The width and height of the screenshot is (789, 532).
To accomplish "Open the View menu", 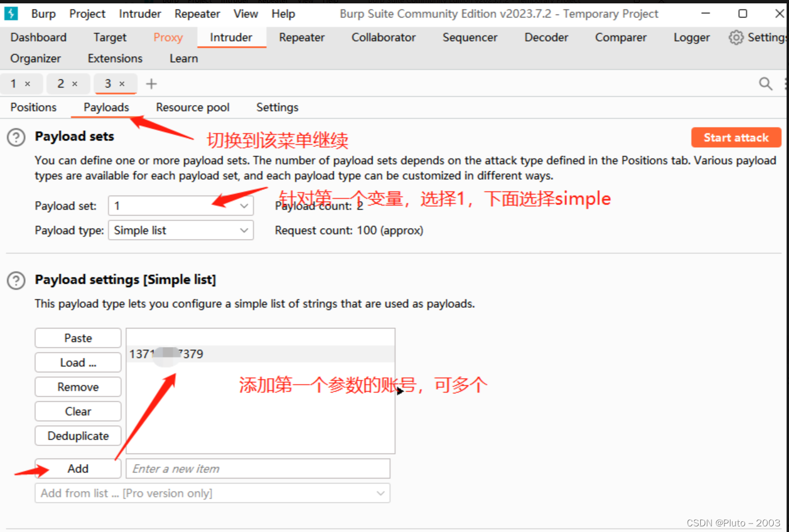I will pyautogui.click(x=246, y=13).
